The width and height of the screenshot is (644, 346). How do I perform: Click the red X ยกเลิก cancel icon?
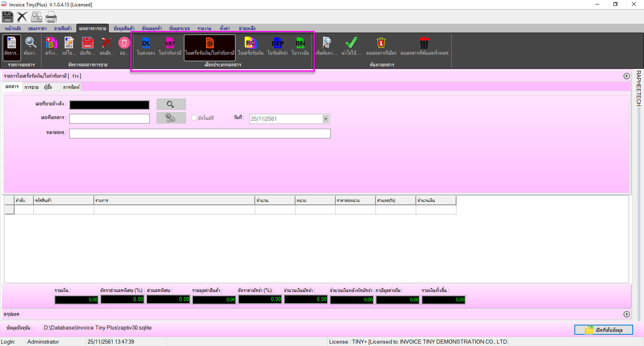[x=107, y=47]
